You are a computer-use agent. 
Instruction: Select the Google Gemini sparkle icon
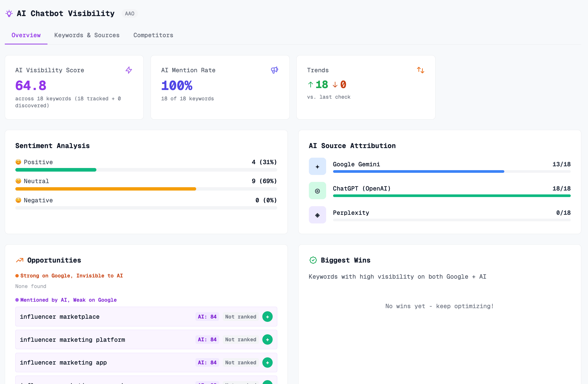[x=317, y=166]
